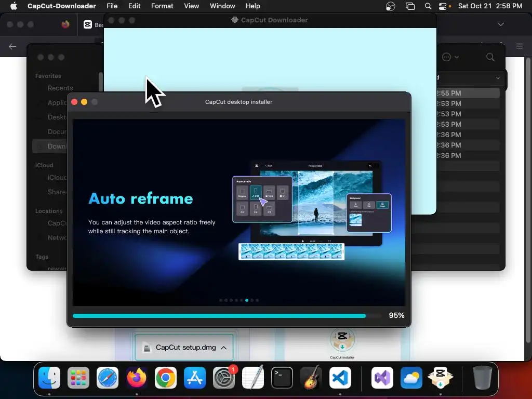The width and height of the screenshot is (532, 399).
Task: Select Desktop in Finder sidebar
Action: click(x=57, y=117)
